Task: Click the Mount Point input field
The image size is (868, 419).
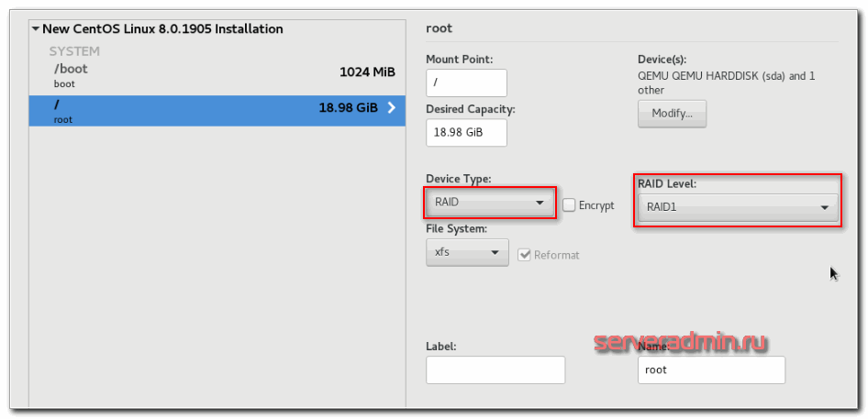Action: tap(466, 83)
